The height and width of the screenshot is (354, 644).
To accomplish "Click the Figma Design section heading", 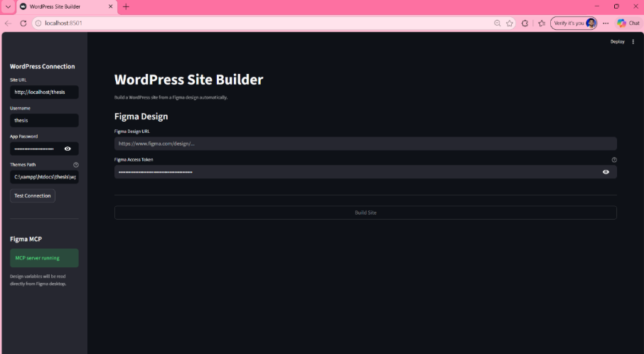I will 141,117.
